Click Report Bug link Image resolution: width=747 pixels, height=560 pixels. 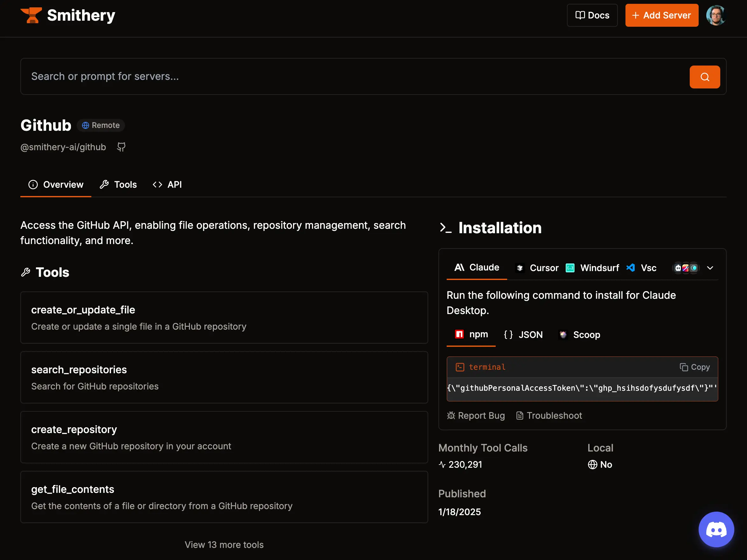click(x=476, y=416)
